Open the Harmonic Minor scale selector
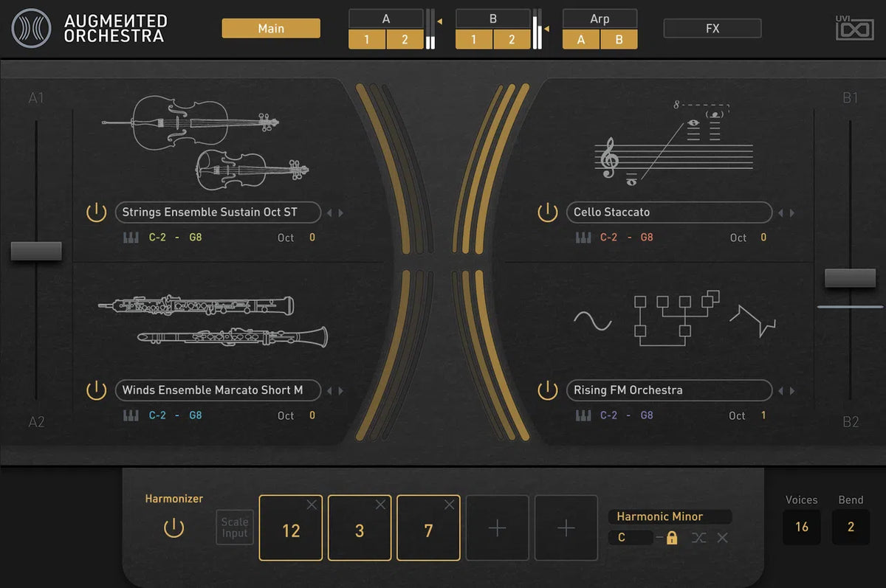886x588 pixels. (669, 516)
